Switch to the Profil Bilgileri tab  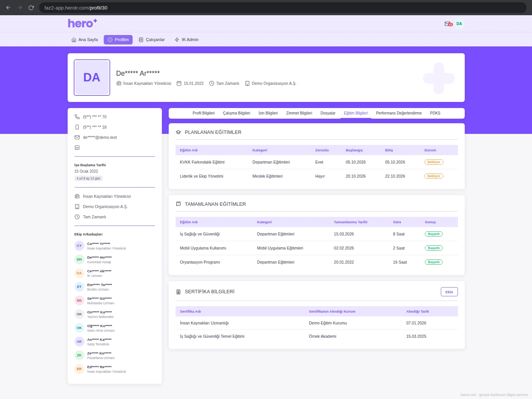point(204,113)
